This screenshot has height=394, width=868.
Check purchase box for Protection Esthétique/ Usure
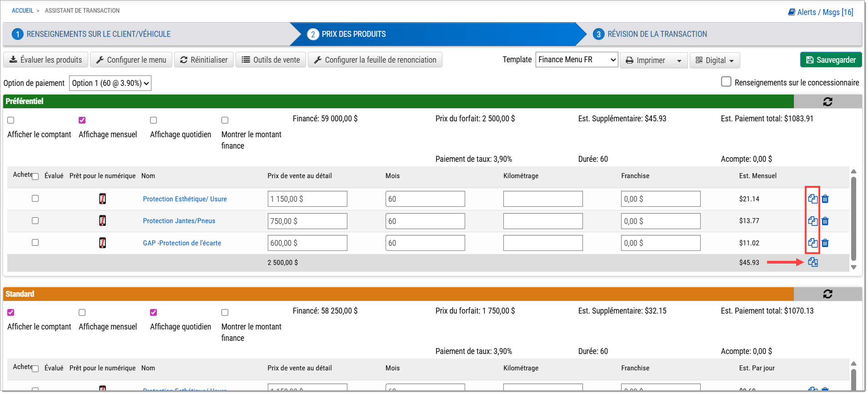tap(35, 199)
